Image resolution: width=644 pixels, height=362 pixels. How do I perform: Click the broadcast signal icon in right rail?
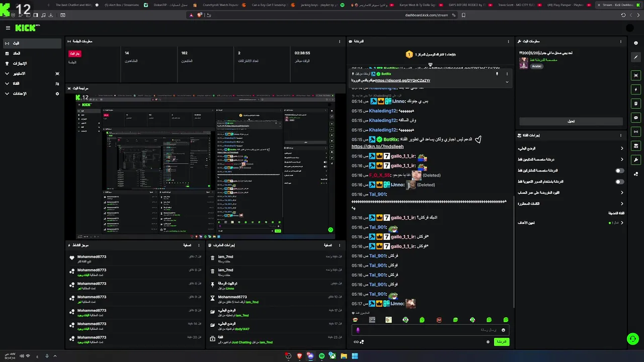tap(636, 132)
